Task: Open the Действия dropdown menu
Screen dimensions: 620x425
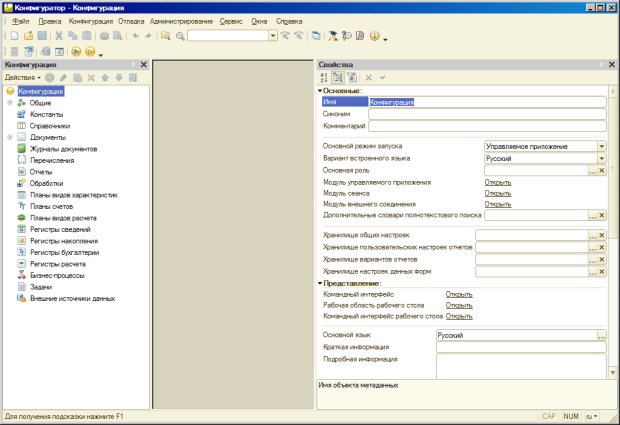Action: (22, 77)
